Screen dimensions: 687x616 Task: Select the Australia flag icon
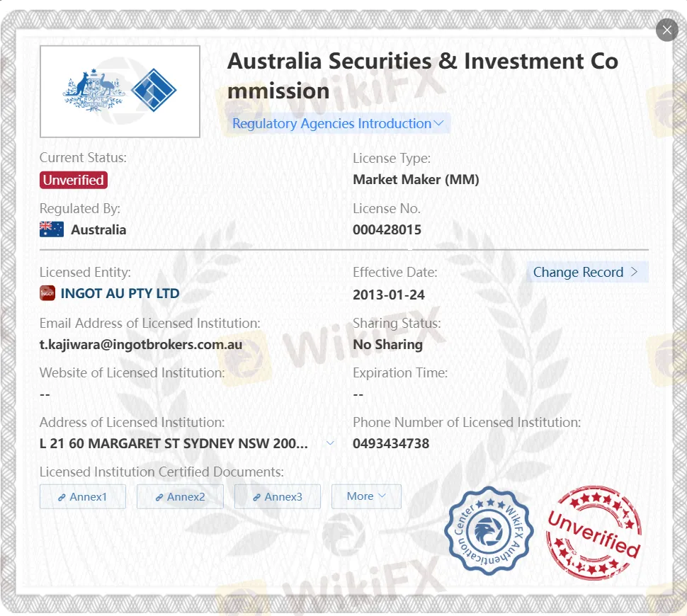click(50, 229)
